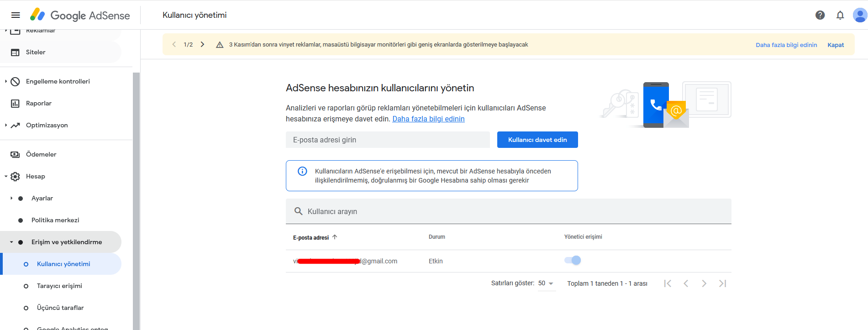This screenshot has width=868, height=330.
Task: Go to next page of users
Action: coord(704,283)
